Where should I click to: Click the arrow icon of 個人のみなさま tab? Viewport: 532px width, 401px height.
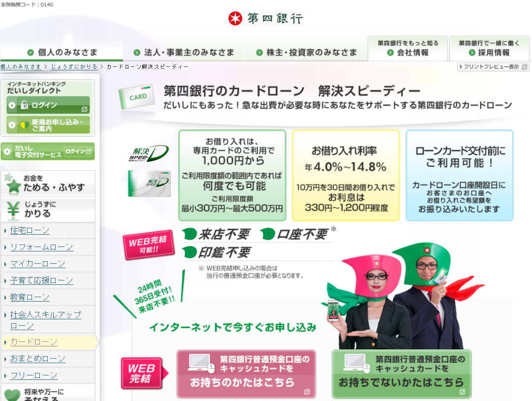click(x=31, y=53)
